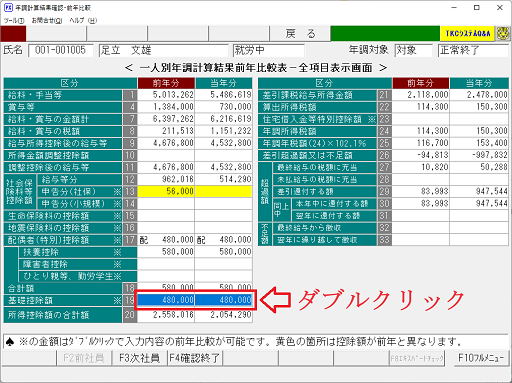Screen dimensions: 512x383
Task: Click the right table 当年分 column header
Action: coord(479,83)
